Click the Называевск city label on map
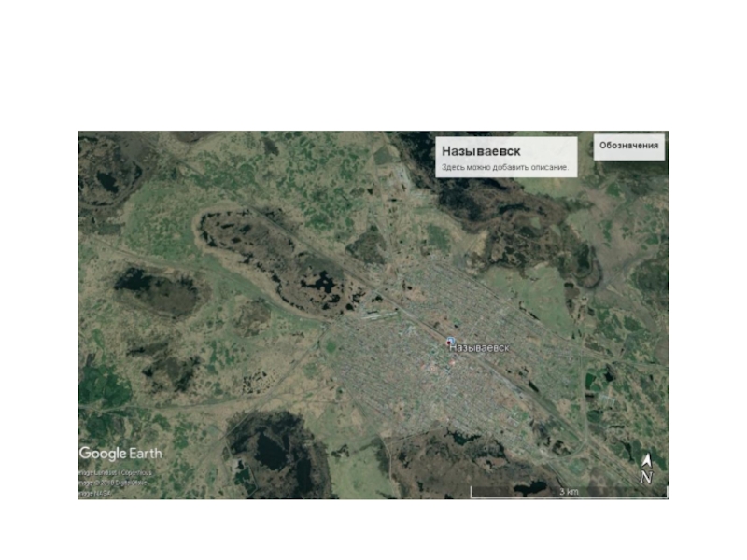Image resolution: width=747 pixels, height=560 pixels. click(480, 348)
